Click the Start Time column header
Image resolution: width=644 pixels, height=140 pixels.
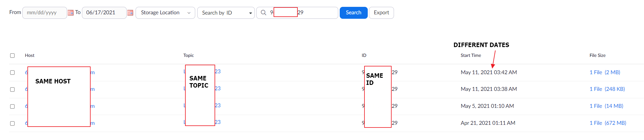point(471,55)
